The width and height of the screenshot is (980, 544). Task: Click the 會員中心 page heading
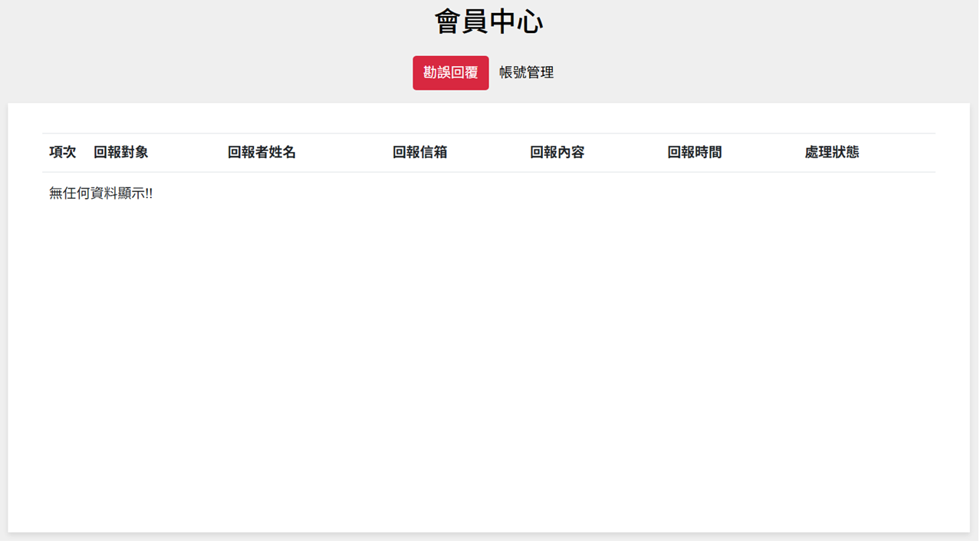click(488, 22)
